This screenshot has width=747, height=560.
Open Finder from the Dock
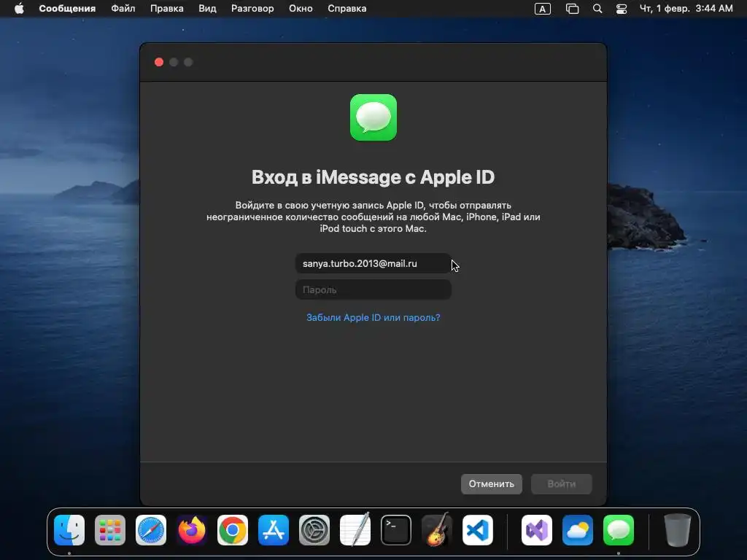69,530
